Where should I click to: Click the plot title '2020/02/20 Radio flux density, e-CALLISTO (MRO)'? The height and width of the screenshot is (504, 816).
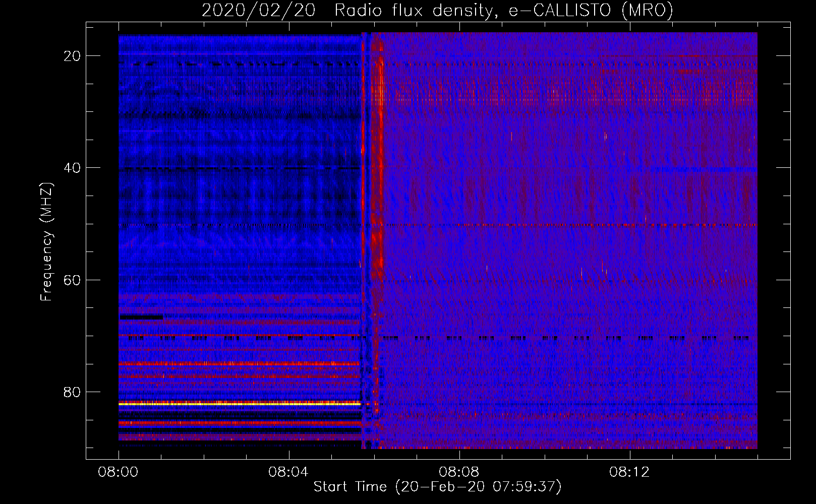[437, 10]
